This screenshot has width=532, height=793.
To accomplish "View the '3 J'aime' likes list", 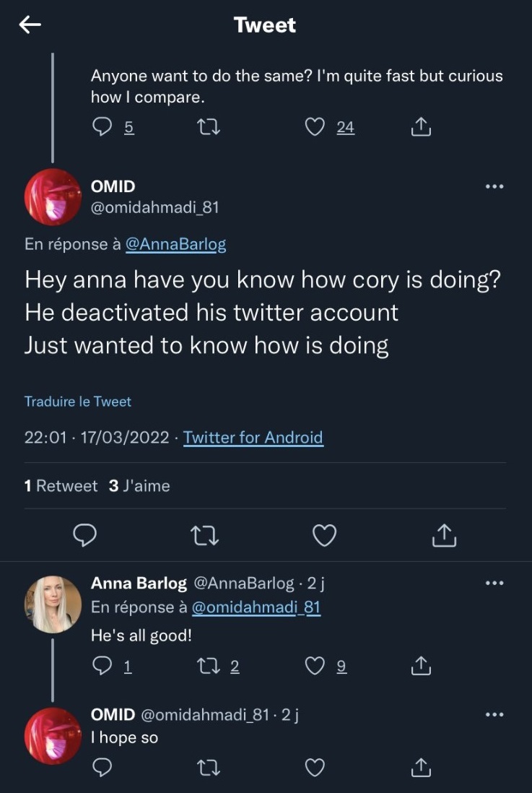I will pos(139,486).
